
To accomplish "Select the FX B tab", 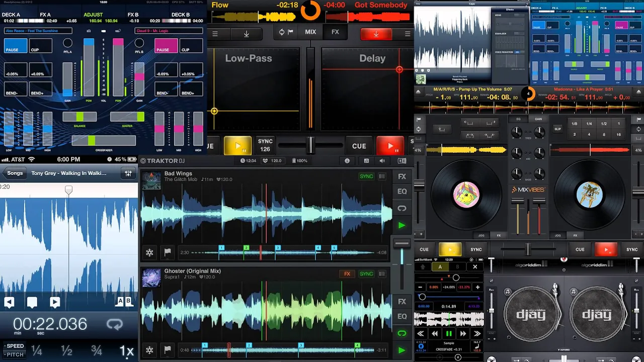I will [x=133, y=15].
